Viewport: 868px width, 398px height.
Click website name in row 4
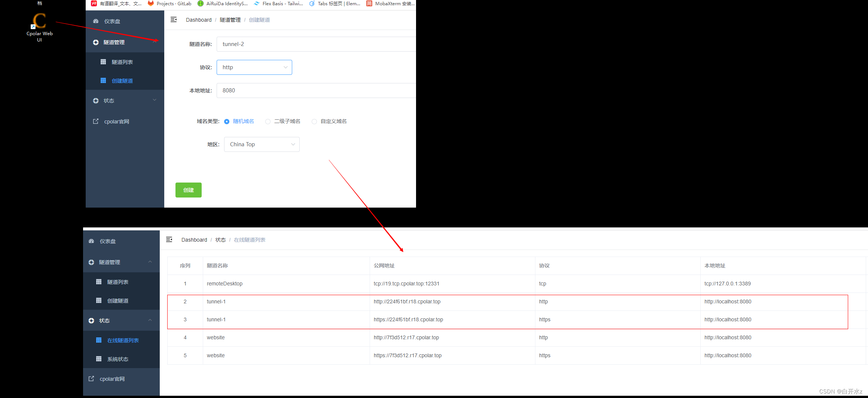[x=216, y=337]
